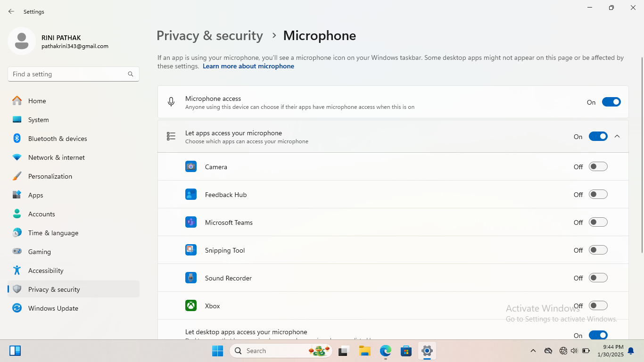Toggle Let apps access your microphone
Viewport: 644px width, 362px height.
click(x=598, y=136)
